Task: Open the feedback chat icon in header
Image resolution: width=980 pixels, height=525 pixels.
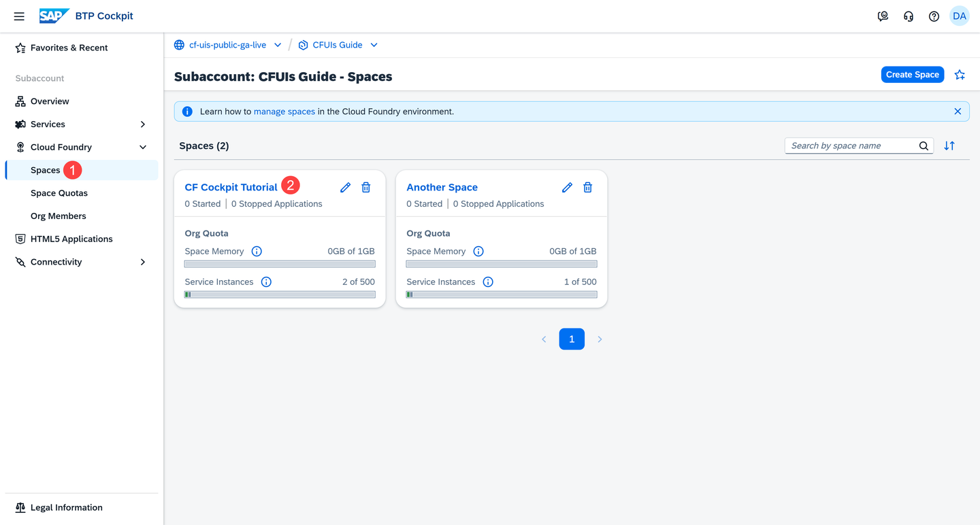Action: coord(883,16)
